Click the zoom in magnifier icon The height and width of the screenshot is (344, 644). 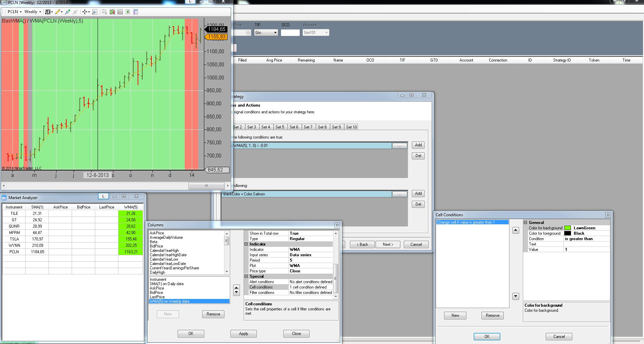coord(68,12)
